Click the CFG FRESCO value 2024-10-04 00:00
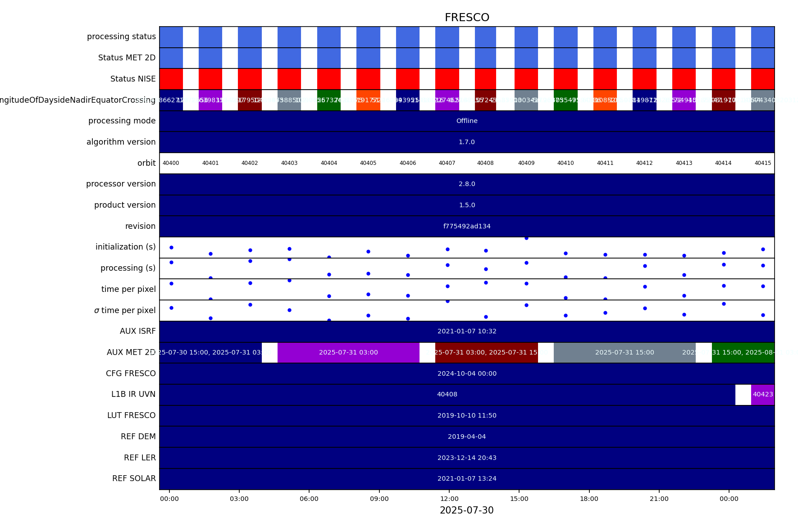 (x=466, y=374)
